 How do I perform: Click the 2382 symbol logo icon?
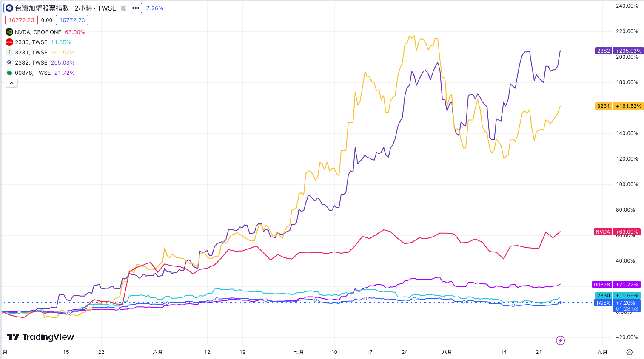tap(9, 62)
